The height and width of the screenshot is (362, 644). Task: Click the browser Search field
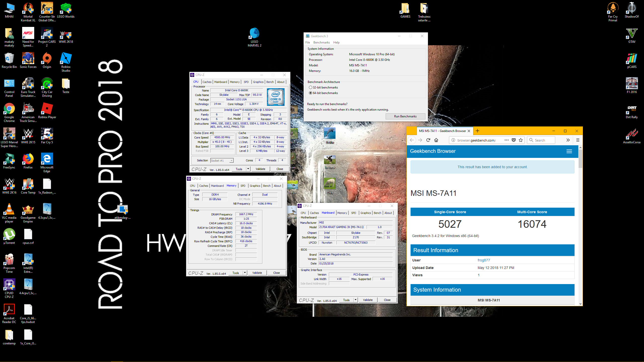(x=541, y=140)
